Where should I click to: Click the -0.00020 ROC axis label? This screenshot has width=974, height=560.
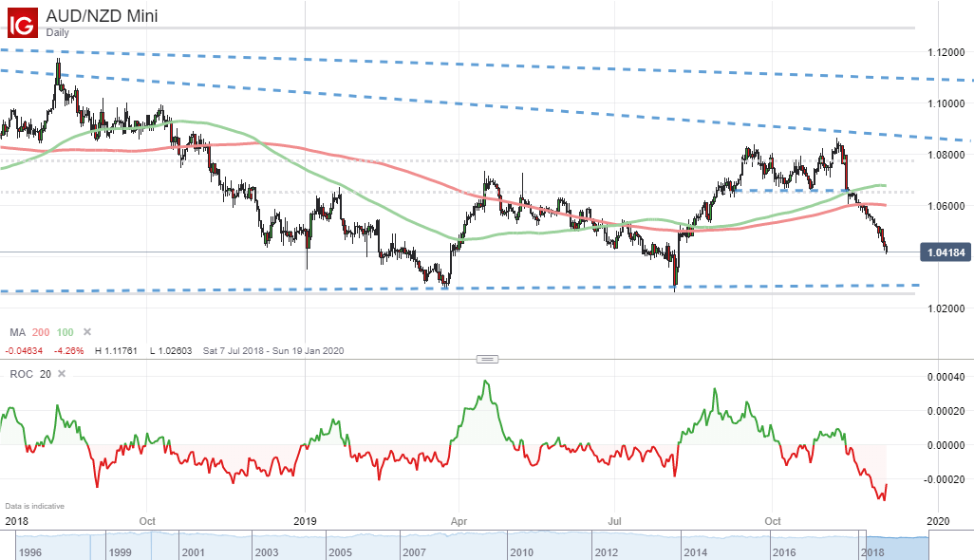point(945,479)
